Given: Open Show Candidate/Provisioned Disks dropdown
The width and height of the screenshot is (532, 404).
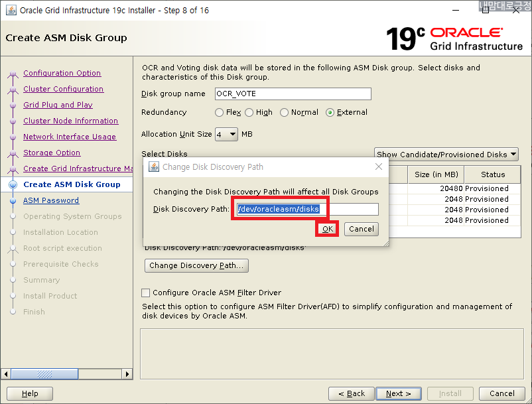Looking at the screenshot, I should [446, 155].
